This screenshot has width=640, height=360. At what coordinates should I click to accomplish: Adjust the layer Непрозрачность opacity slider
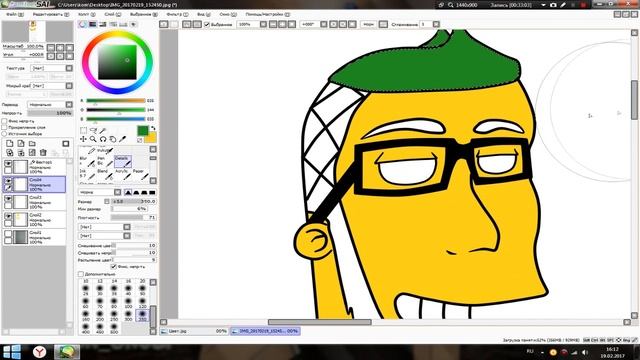(50, 113)
